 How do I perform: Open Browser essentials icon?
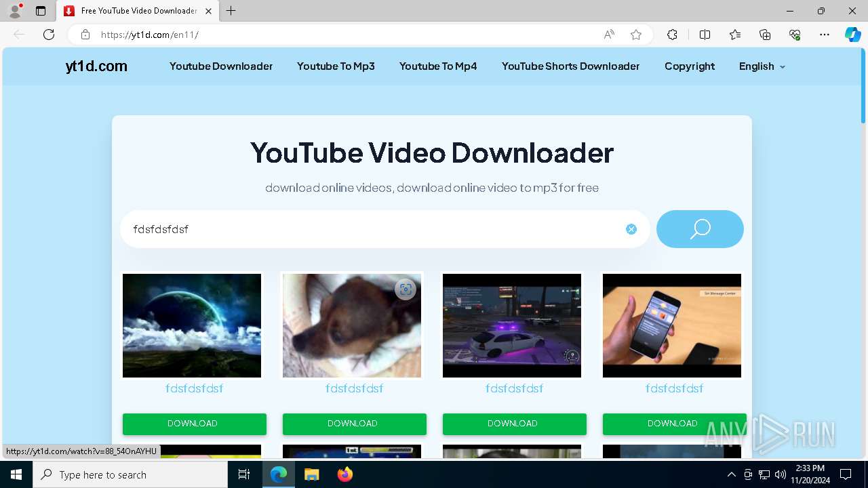(x=795, y=35)
